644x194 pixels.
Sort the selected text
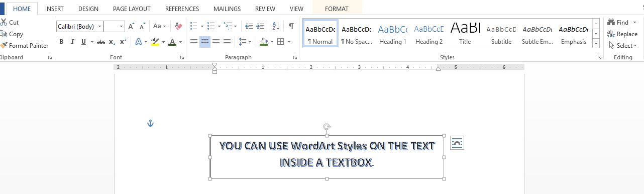click(x=276, y=26)
